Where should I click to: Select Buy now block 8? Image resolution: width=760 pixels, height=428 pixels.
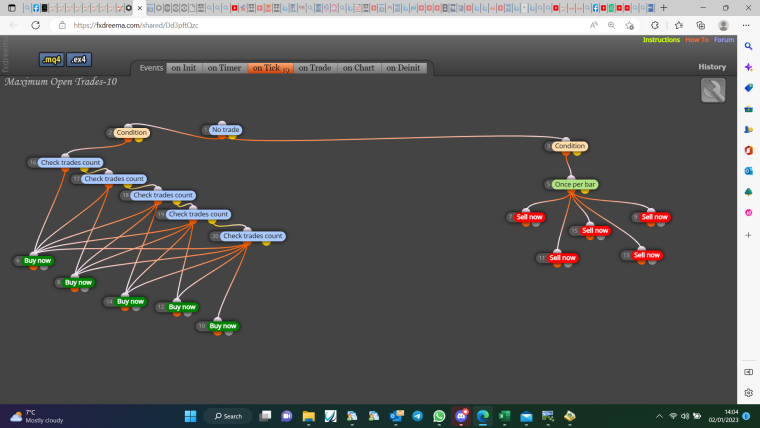[x=78, y=283]
